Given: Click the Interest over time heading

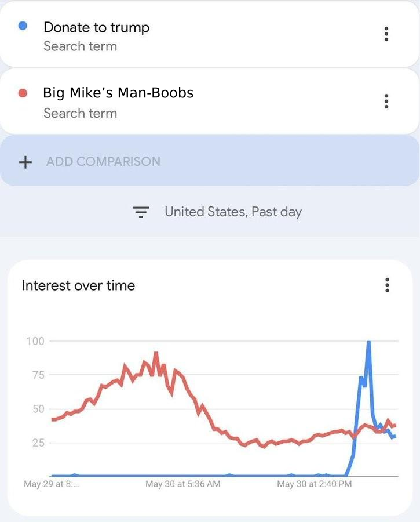Looking at the screenshot, I should [78, 285].
